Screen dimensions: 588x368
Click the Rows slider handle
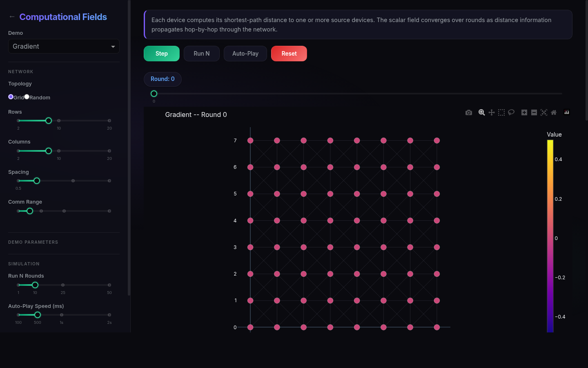click(49, 121)
